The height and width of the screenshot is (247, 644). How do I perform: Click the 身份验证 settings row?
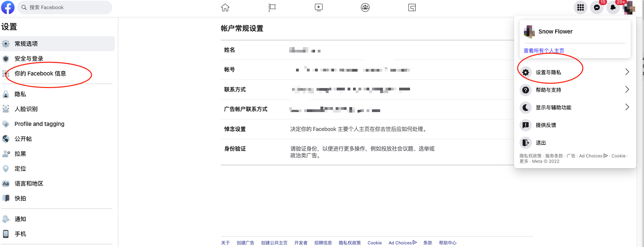[x=367, y=152]
